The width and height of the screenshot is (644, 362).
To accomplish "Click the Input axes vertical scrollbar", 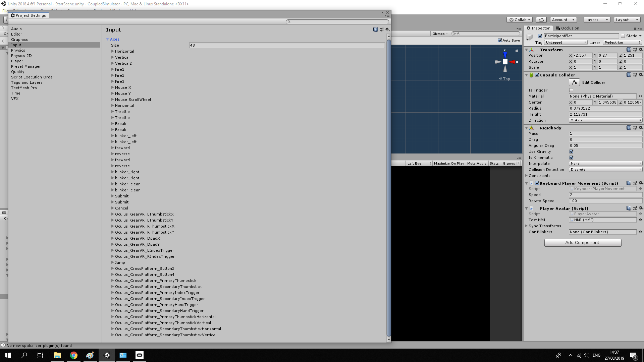I will click(389, 188).
